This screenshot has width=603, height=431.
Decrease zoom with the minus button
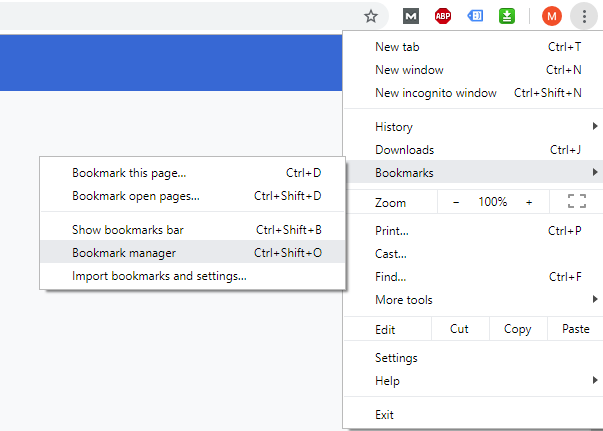(456, 202)
